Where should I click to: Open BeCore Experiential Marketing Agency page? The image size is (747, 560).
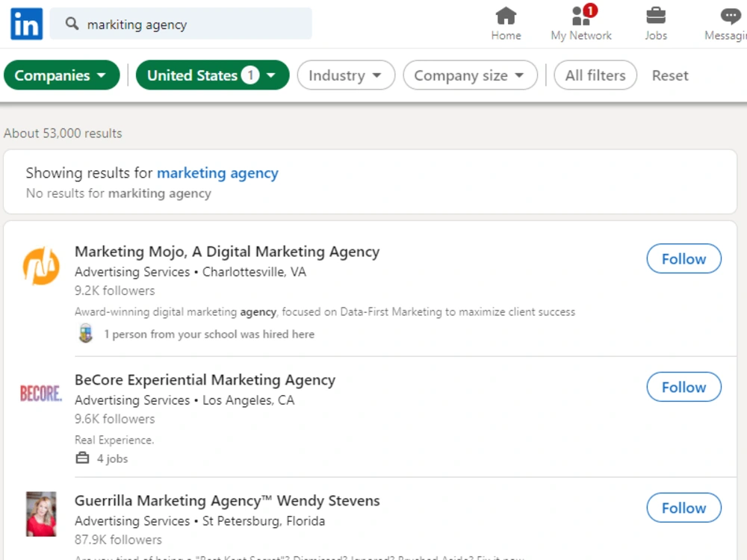(x=205, y=380)
